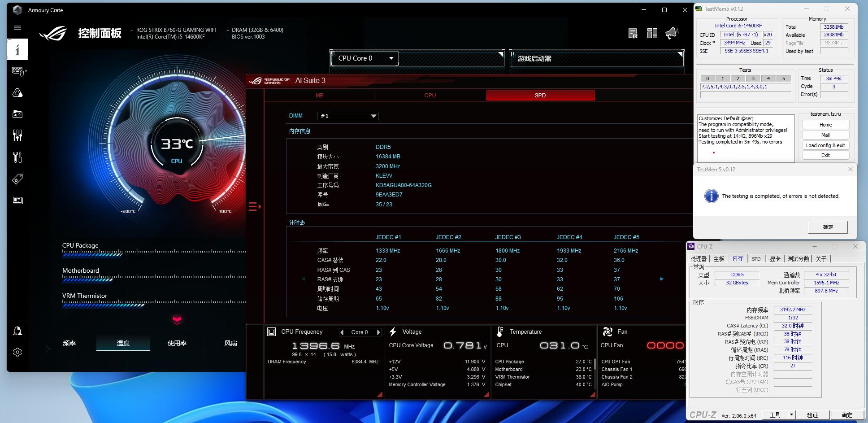The width and height of the screenshot is (868, 423).
Task: Click the CPU Frequency chip icon
Action: tap(271, 331)
